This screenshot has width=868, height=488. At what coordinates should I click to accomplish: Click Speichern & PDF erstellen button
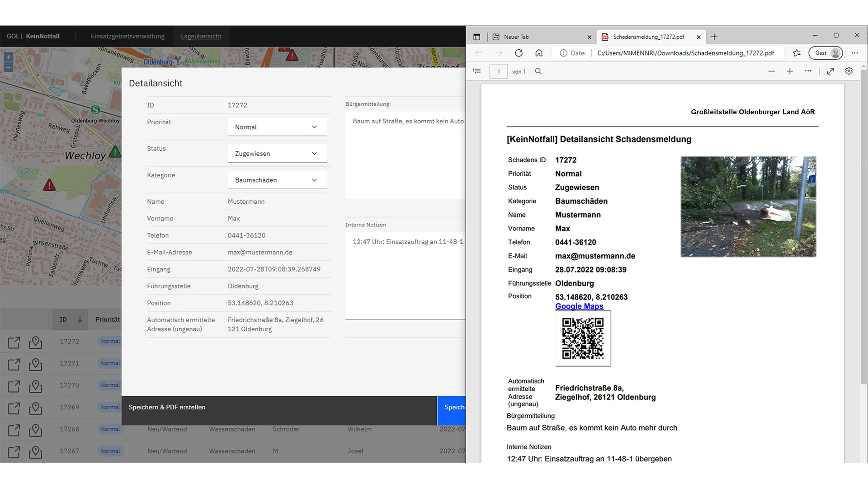[167, 408]
